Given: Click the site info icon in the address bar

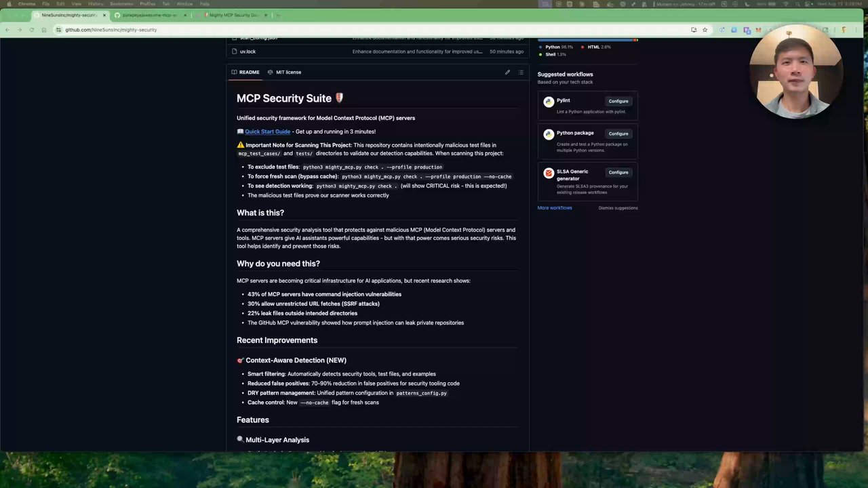Looking at the screenshot, I should [x=59, y=30].
